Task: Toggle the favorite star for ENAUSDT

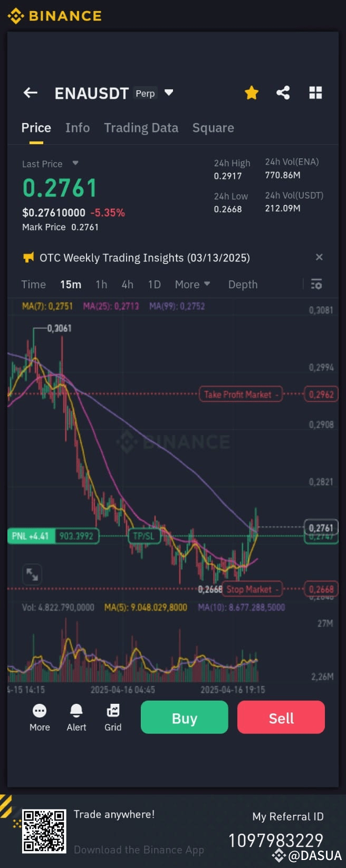Action: 252,93
